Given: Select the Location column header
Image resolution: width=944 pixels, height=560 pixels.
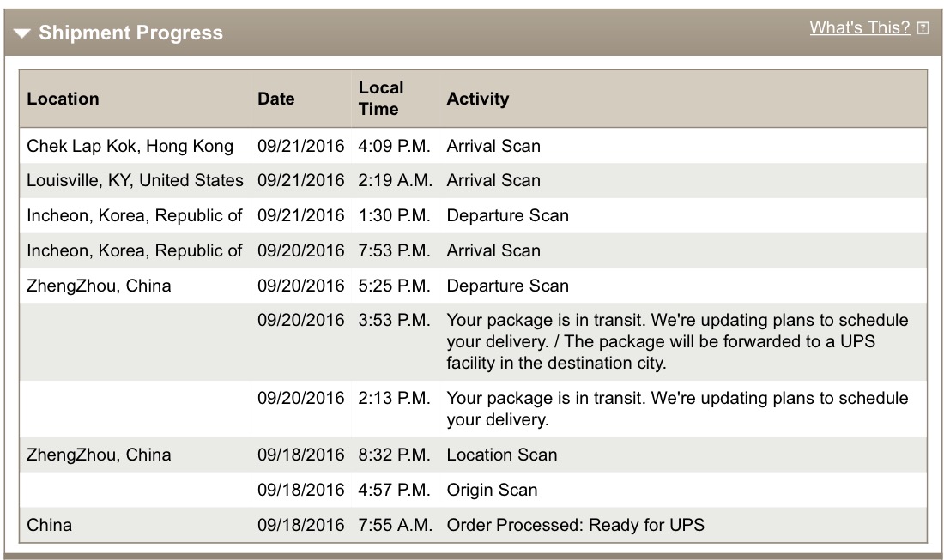Looking at the screenshot, I should pos(63,99).
